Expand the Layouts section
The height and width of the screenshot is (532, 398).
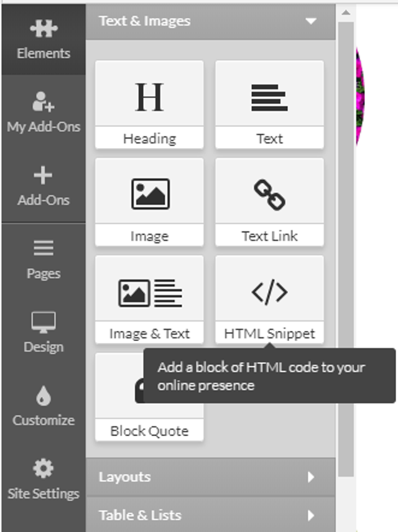tap(211, 477)
